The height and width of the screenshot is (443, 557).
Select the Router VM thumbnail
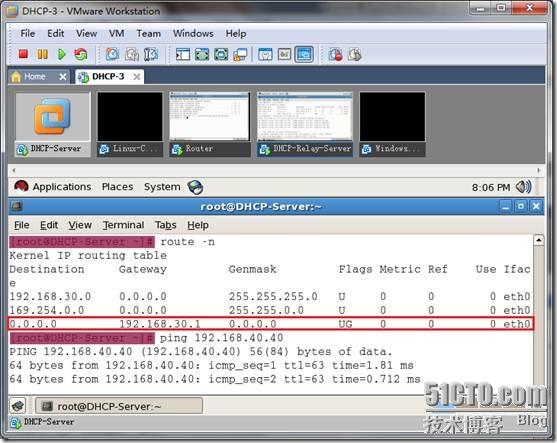click(210, 124)
